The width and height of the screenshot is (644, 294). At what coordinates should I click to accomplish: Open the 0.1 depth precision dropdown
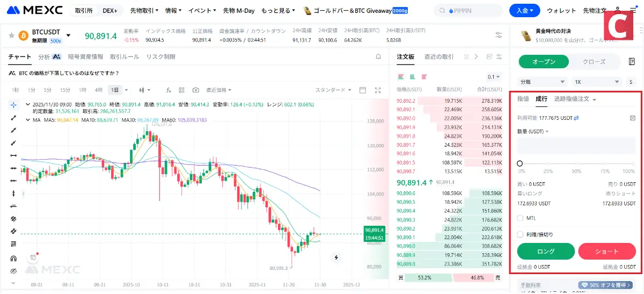coord(494,77)
